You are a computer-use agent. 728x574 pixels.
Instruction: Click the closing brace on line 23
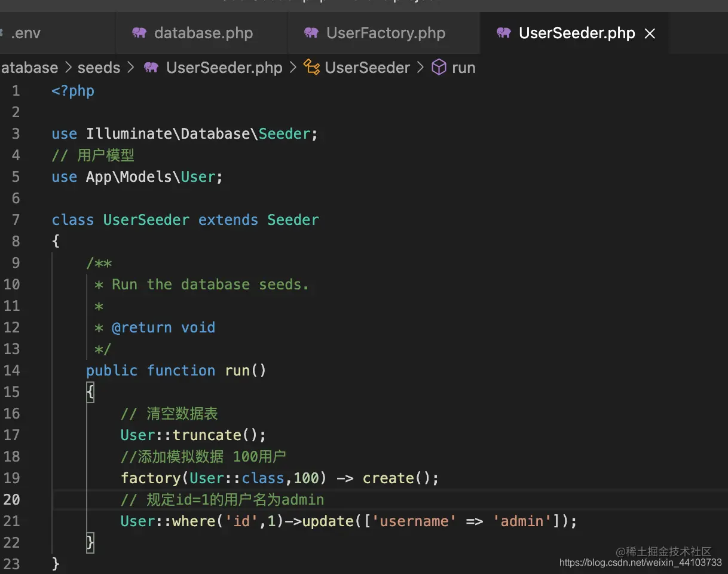[56, 564]
